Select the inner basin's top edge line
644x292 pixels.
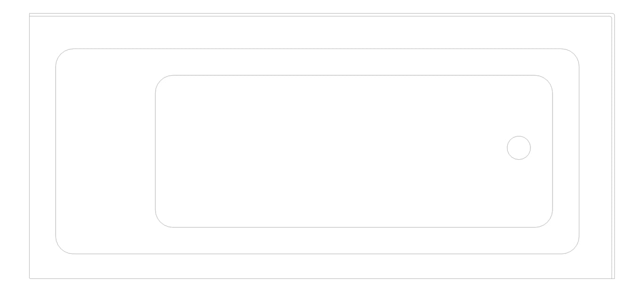pyautogui.click(x=354, y=75)
